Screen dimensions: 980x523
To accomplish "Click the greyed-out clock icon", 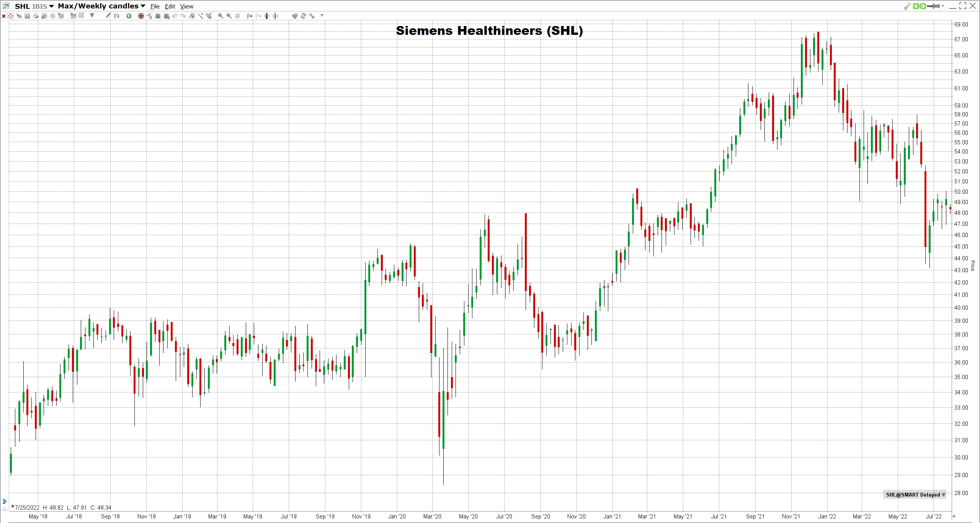I will 52,16.
